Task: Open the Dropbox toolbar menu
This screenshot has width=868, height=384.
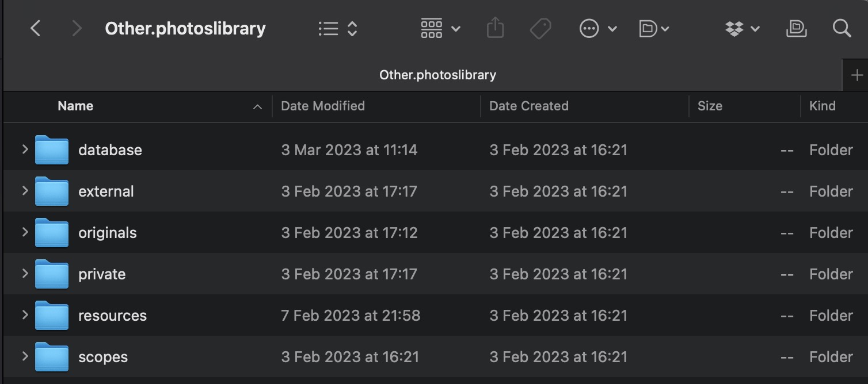Action: [x=742, y=28]
